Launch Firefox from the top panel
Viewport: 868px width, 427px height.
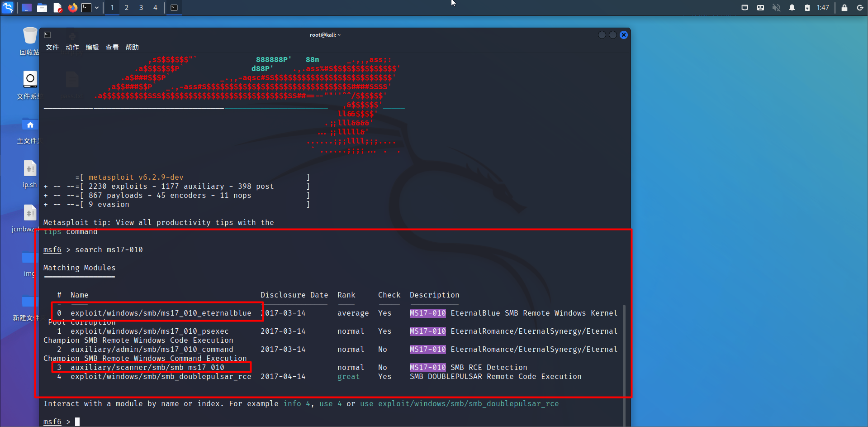72,8
